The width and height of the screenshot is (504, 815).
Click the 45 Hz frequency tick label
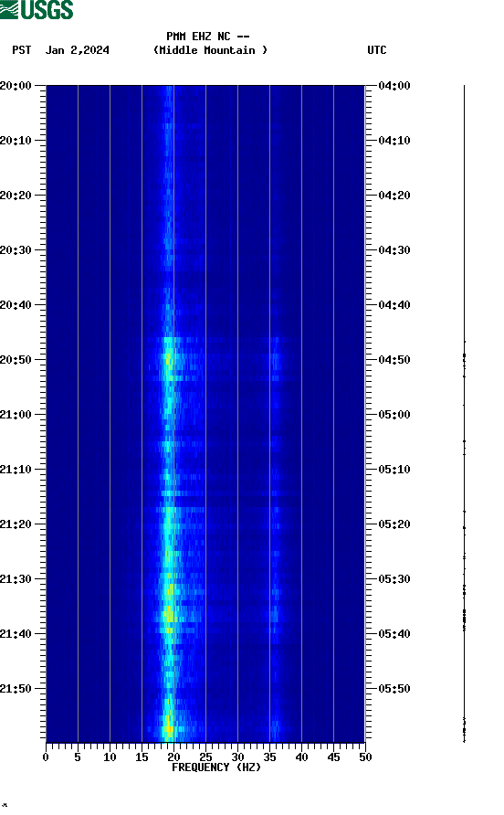tap(333, 757)
